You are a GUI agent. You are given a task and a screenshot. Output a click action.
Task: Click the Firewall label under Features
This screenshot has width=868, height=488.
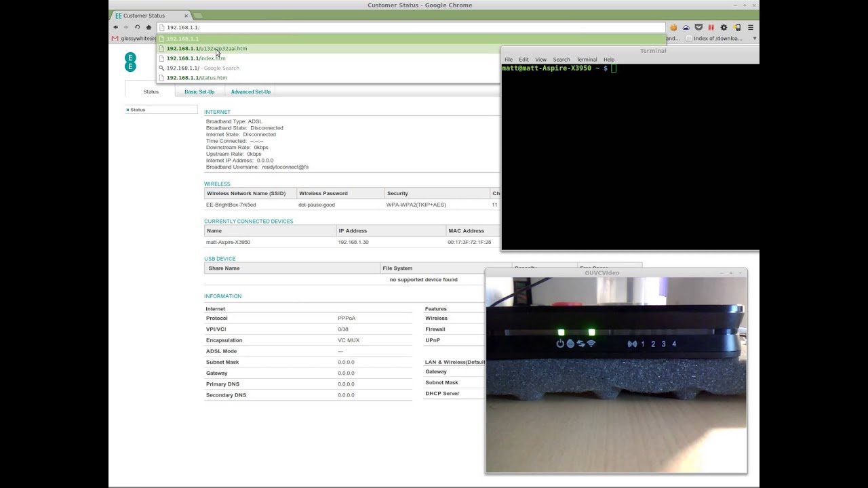pyautogui.click(x=435, y=329)
